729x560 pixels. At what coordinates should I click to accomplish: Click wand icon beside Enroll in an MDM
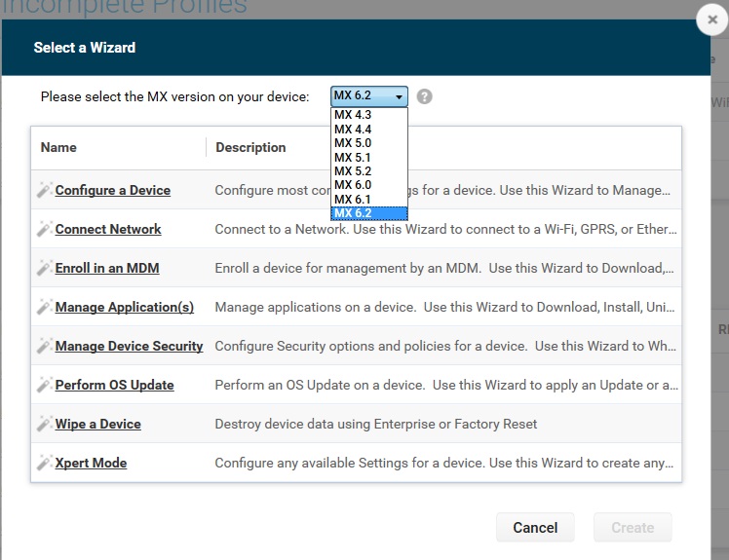[x=44, y=268]
